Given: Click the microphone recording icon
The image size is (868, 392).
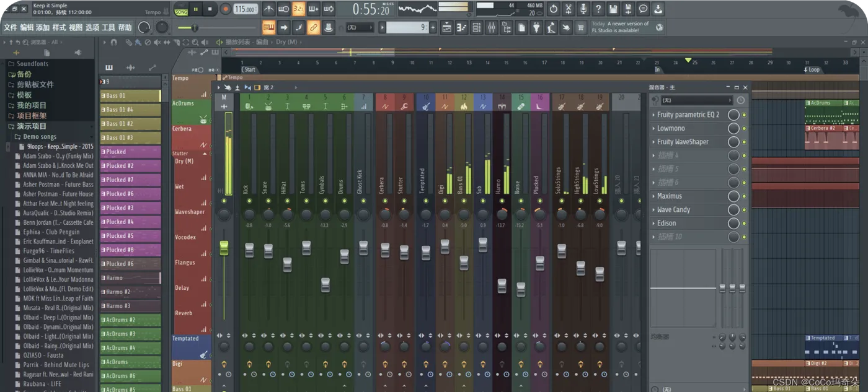Looking at the screenshot, I should click(x=583, y=9).
